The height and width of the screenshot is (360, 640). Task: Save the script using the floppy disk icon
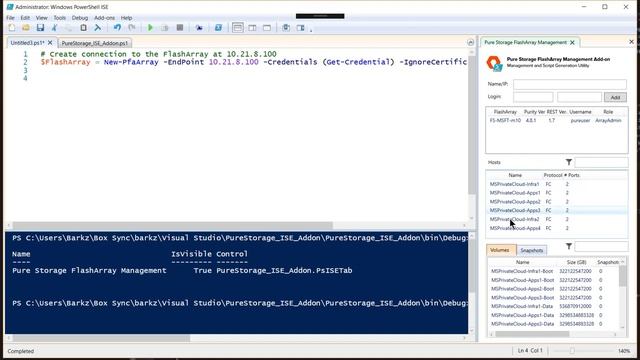coord(40,28)
